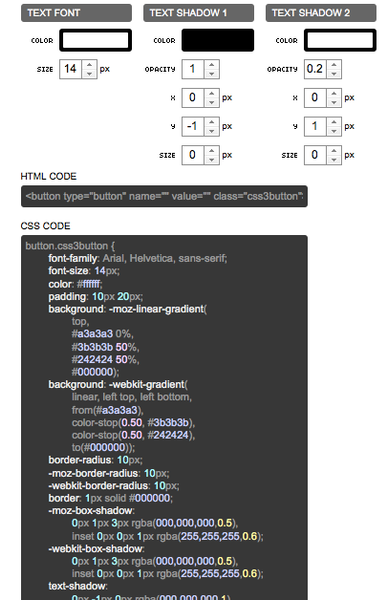The width and height of the screenshot is (388, 600).
Task: Decrease Text Shadow 2 y offset down arrow
Action: [x=334, y=131]
